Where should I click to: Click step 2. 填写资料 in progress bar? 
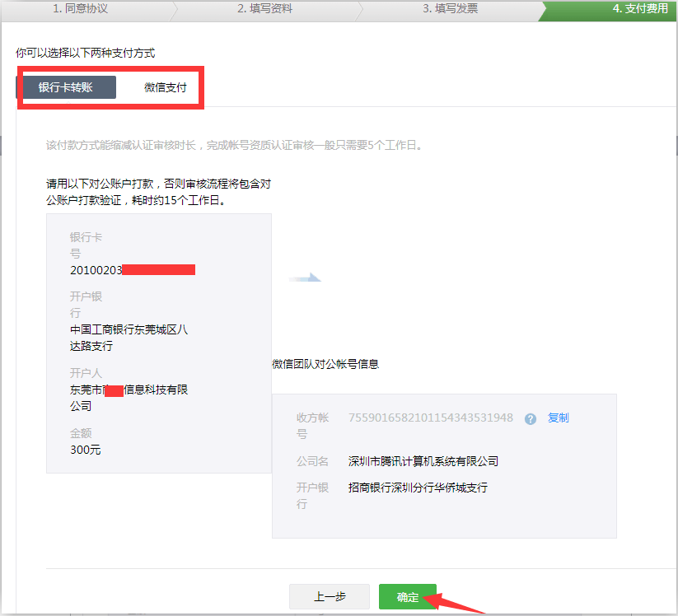265,9
